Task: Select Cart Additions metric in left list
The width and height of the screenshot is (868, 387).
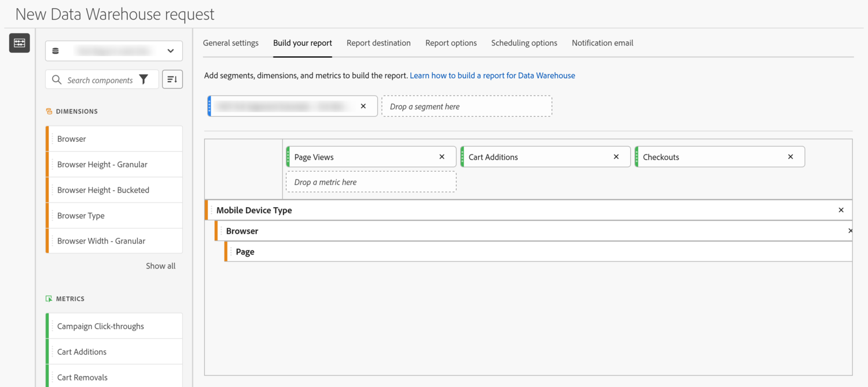Action: pos(114,352)
